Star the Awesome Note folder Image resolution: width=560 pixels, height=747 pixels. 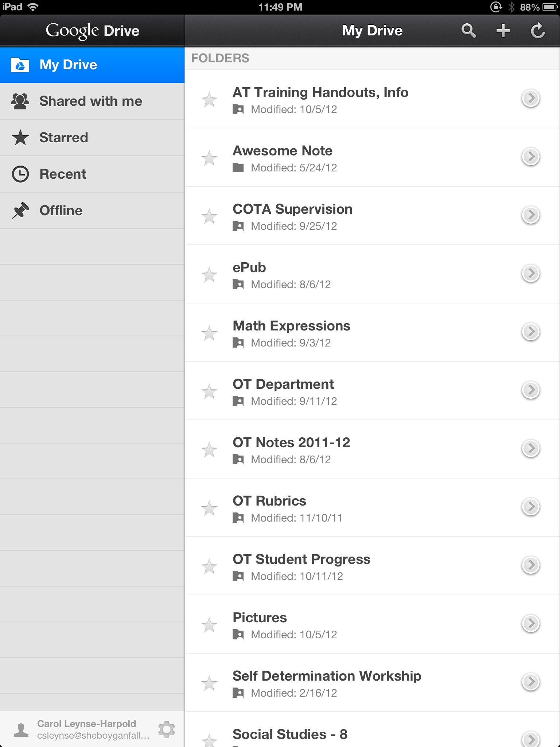(209, 158)
